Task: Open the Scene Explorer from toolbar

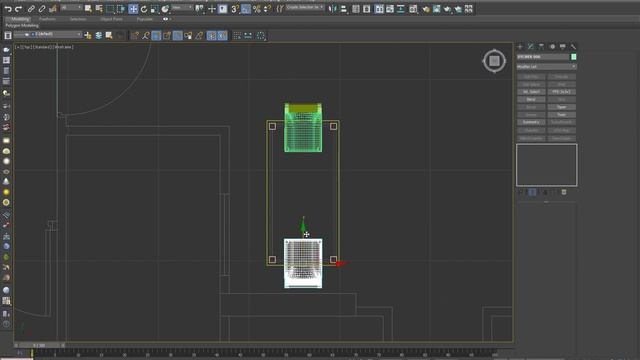Action: click(x=356, y=9)
